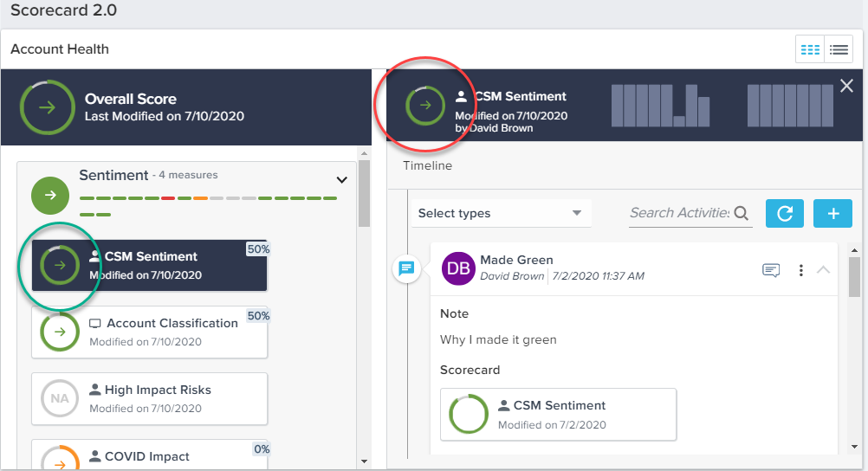Select the CSM Sentiment measure card

[150, 265]
